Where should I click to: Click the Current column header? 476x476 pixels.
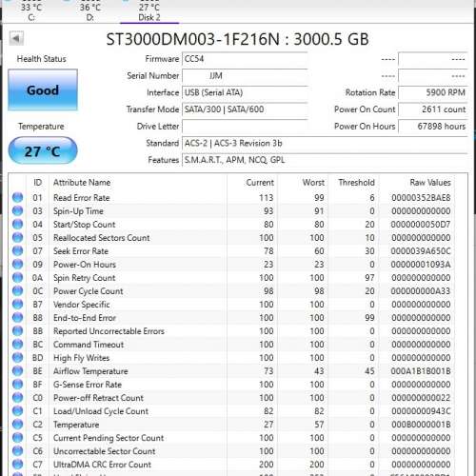[x=260, y=183]
